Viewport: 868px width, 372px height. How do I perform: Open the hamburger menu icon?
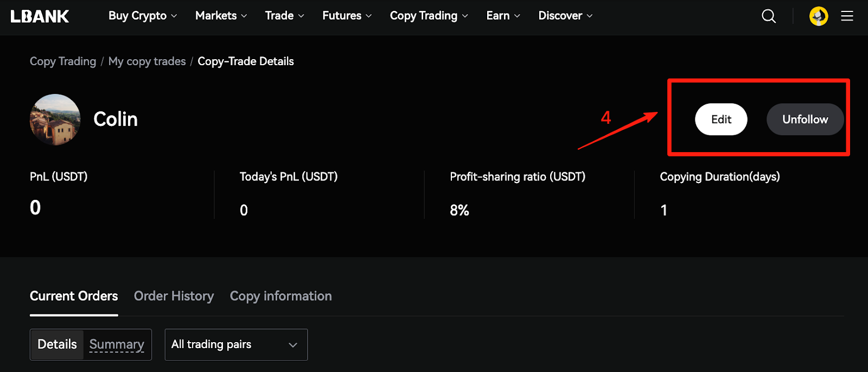pyautogui.click(x=847, y=16)
